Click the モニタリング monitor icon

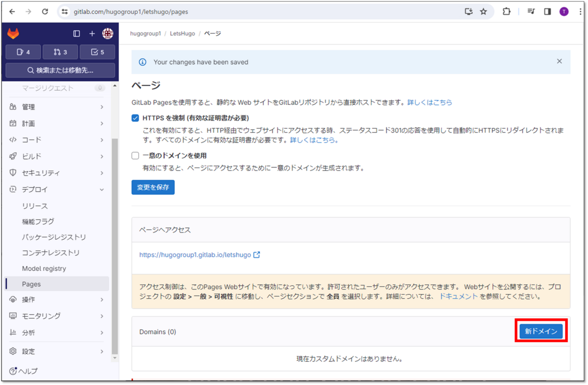point(13,316)
